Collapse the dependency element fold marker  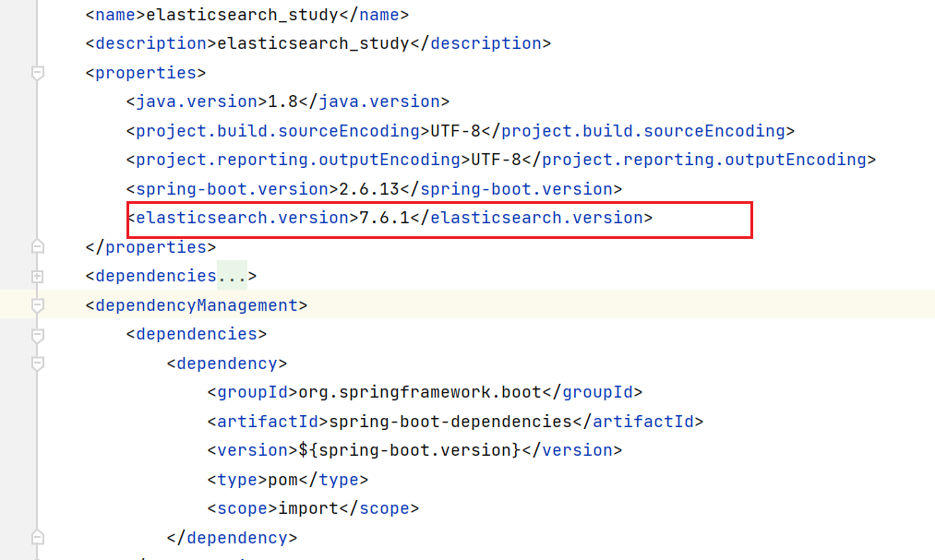click(37, 363)
